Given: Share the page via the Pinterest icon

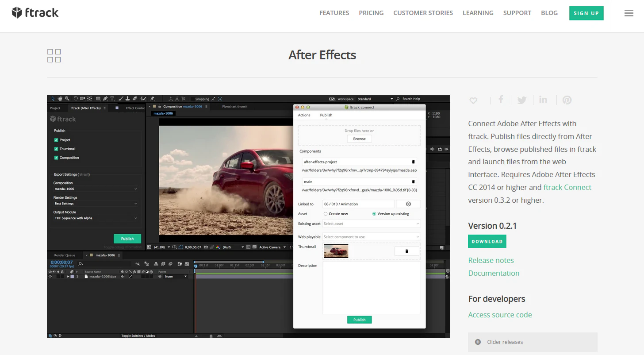Looking at the screenshot, I should click(567, 100).
